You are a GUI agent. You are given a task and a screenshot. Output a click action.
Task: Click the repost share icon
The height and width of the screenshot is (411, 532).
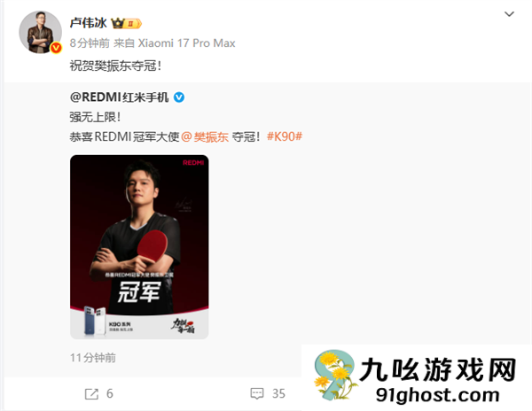tap(91, 393)
